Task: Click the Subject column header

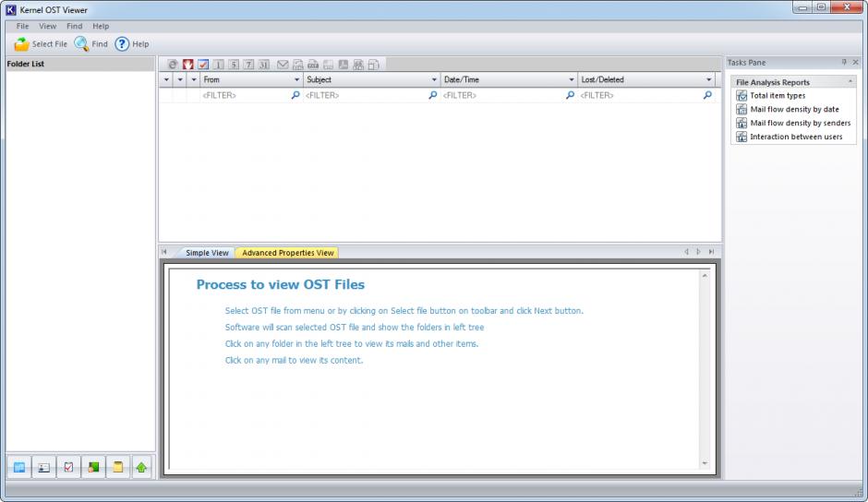Action: (x=372, y=79)
